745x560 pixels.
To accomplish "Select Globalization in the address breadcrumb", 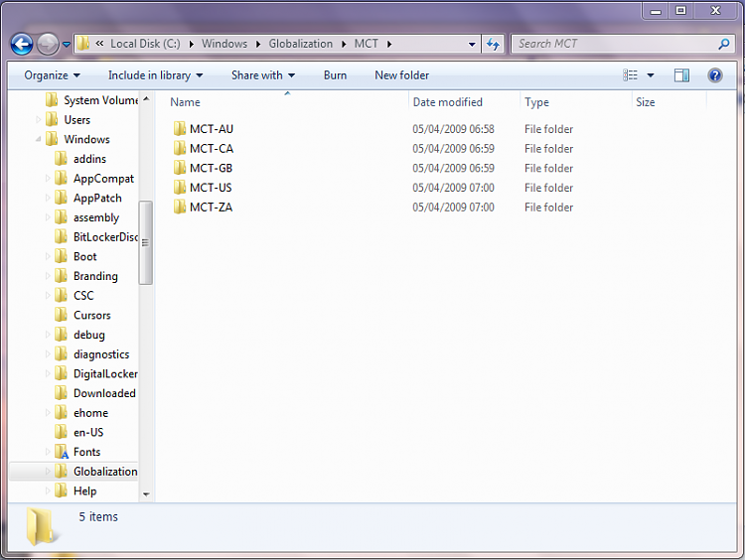I will (x=301, y=44).
